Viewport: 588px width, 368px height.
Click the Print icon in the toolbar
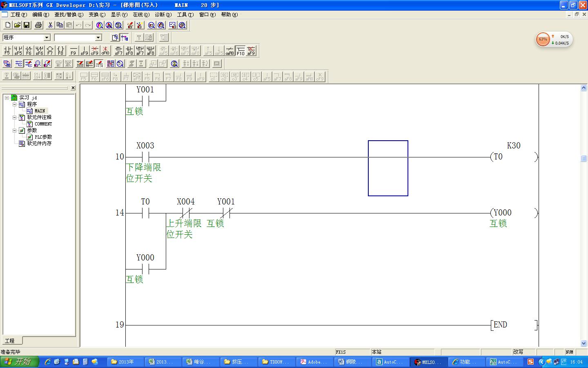38,25
